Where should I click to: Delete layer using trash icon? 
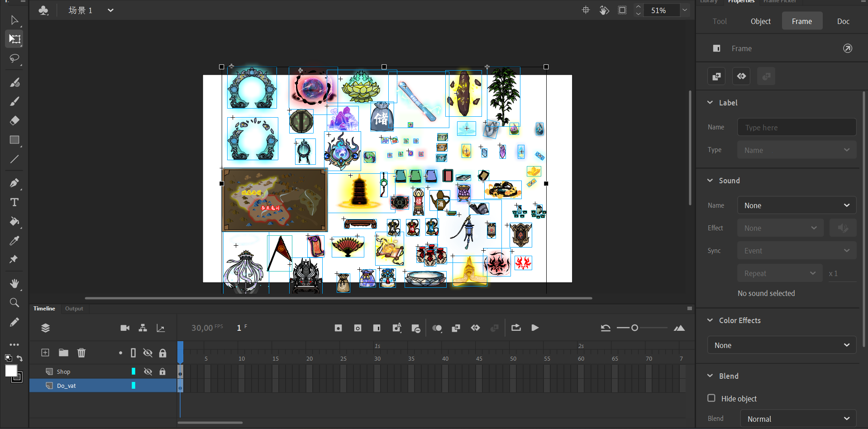point(81,353)
